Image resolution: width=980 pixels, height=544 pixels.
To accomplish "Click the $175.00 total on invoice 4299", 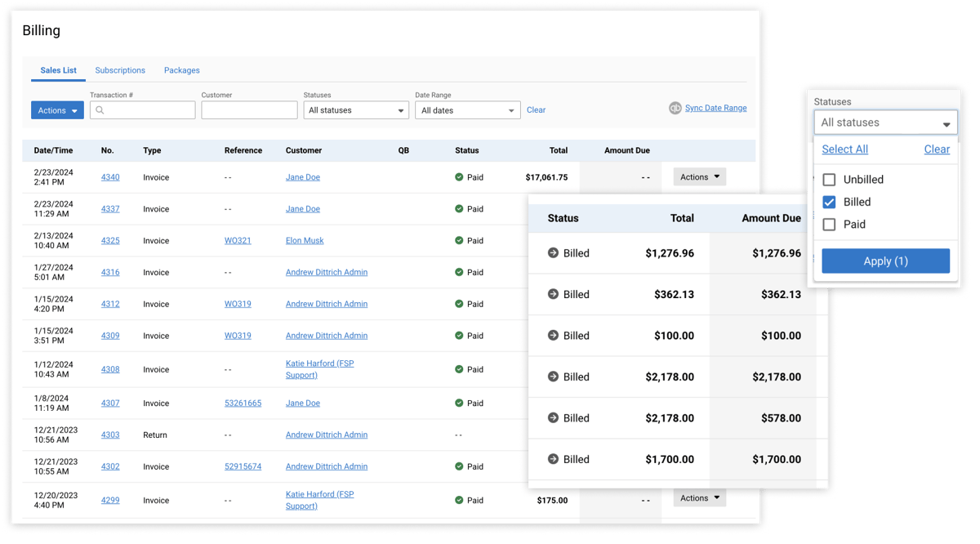I will click(x=552, y=501).
